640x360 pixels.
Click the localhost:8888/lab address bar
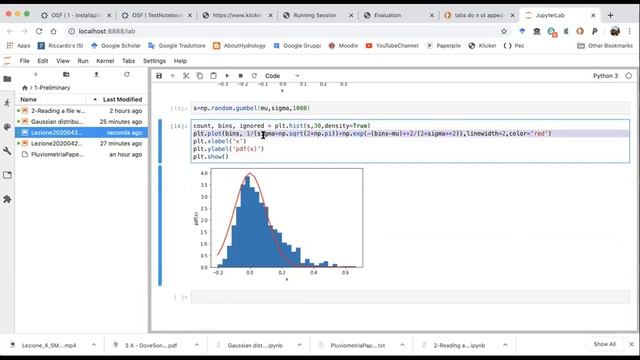(282, 31)
